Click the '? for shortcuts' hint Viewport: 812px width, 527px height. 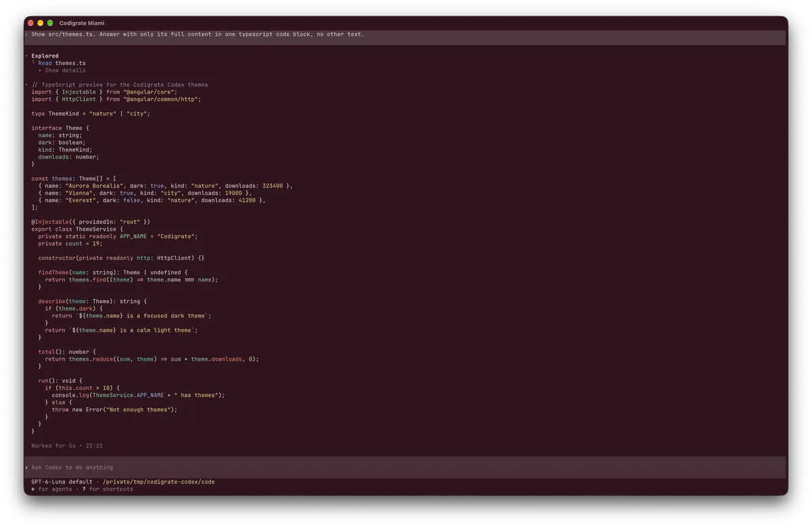[x=108, y=489]
